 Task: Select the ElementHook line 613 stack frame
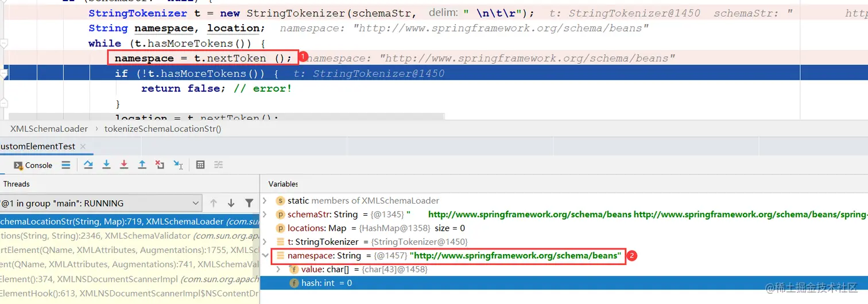pyautogui.click(x=130, y=294)
